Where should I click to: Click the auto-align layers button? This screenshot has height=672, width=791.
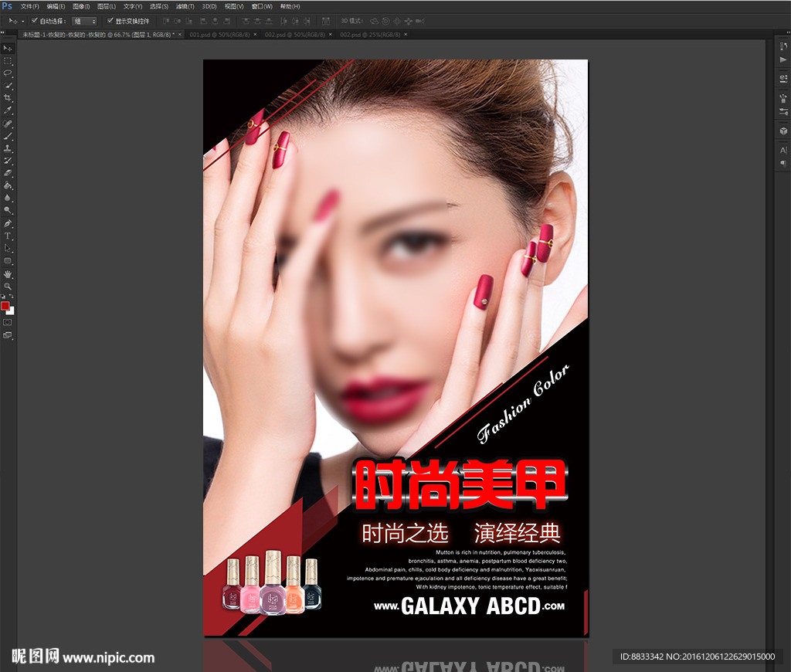pos(326,21)
